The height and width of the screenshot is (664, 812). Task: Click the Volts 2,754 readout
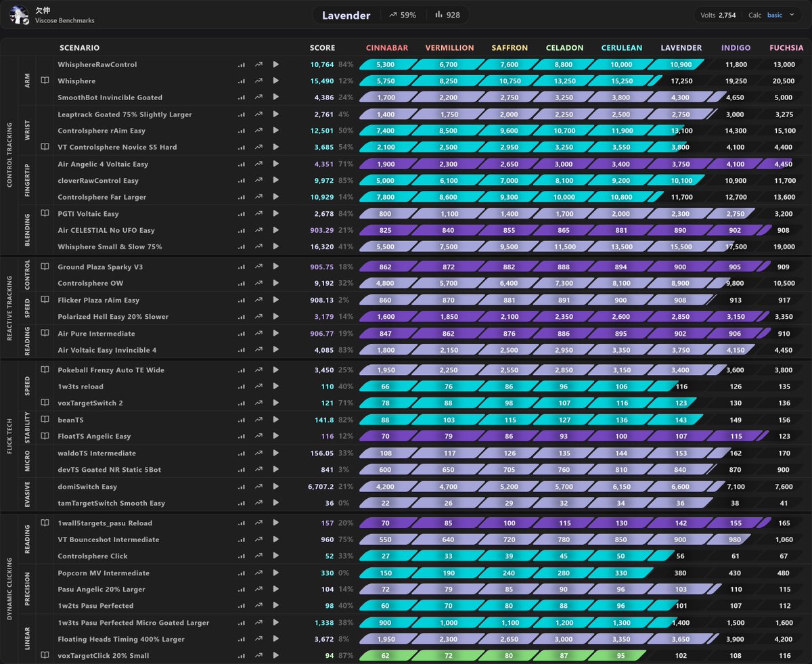click(718, 15)
